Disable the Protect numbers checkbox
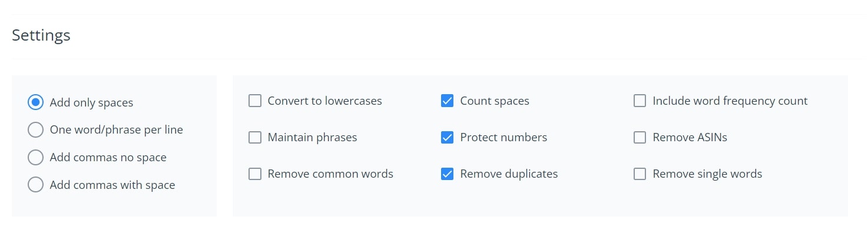 448,138
